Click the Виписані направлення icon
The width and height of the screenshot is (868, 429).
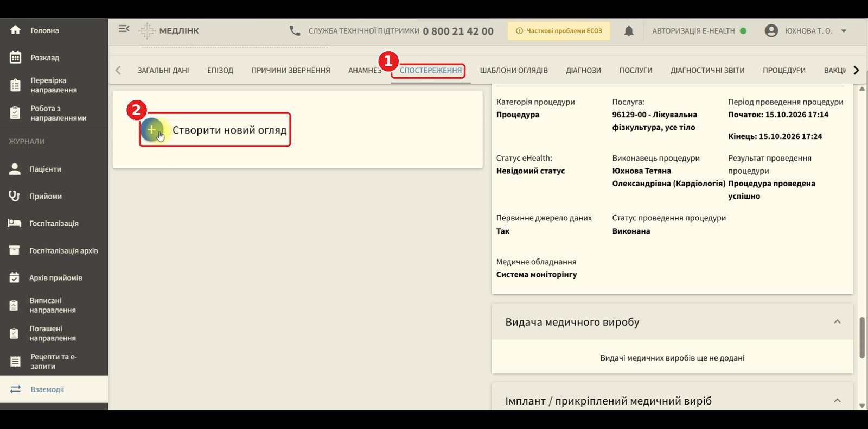[x=15, y=305]
